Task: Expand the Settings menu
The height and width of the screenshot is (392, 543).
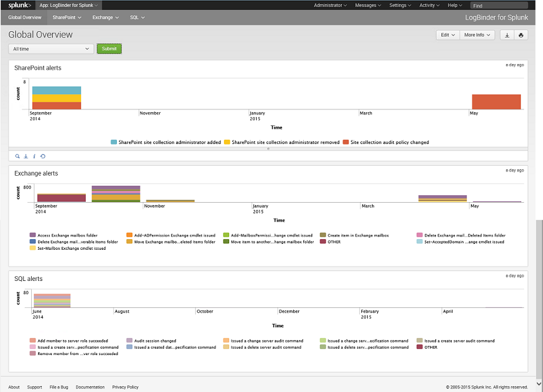Action: point(400,5)
